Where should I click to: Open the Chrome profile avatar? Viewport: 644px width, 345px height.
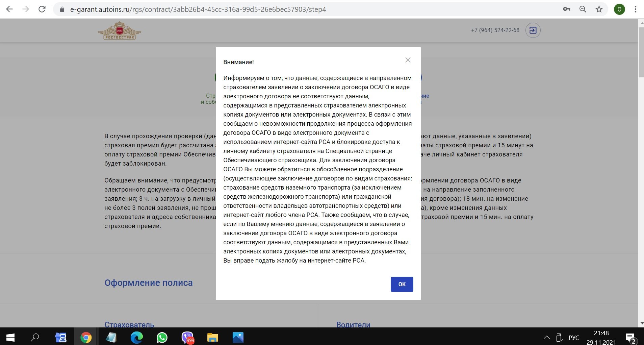[x=619, y=9]
